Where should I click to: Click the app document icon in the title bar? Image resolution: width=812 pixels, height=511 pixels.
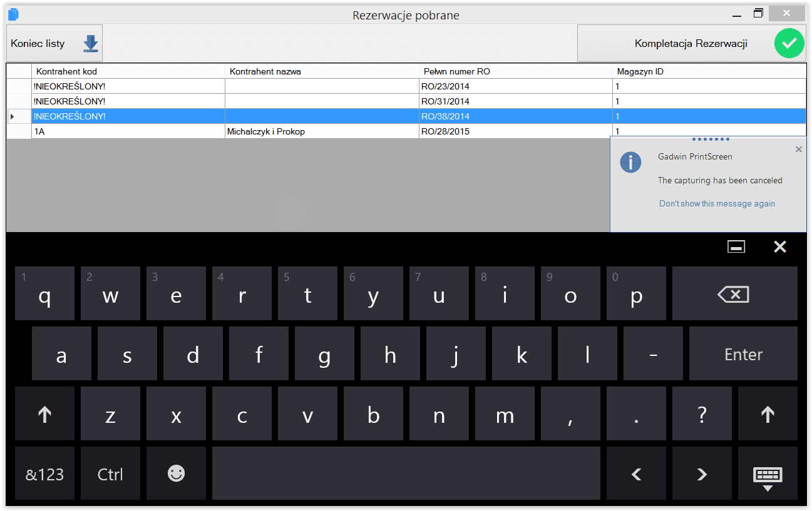click(13, 14)
